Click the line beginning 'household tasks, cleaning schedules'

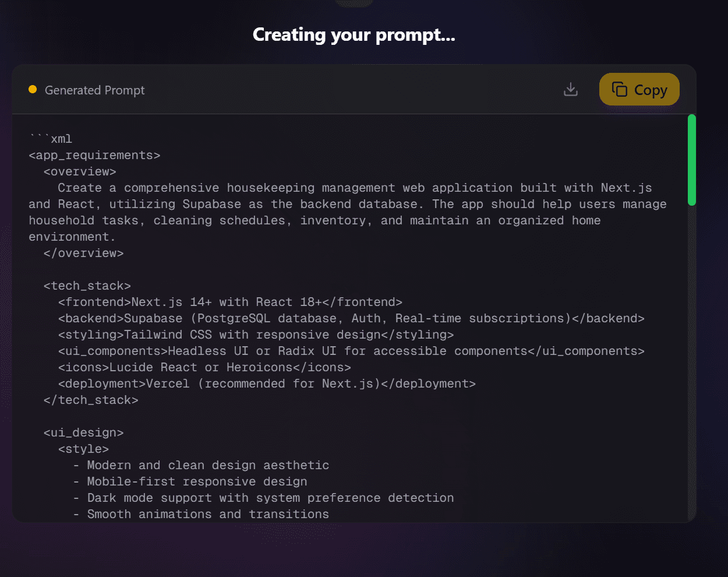point(314,221)
